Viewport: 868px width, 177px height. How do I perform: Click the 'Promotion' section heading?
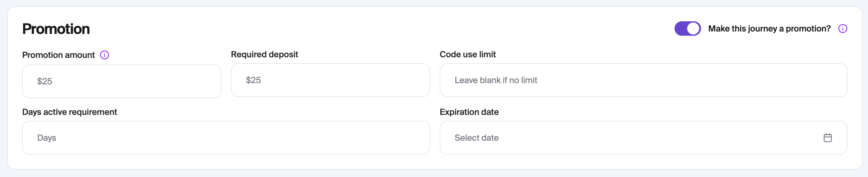[56, 29]
